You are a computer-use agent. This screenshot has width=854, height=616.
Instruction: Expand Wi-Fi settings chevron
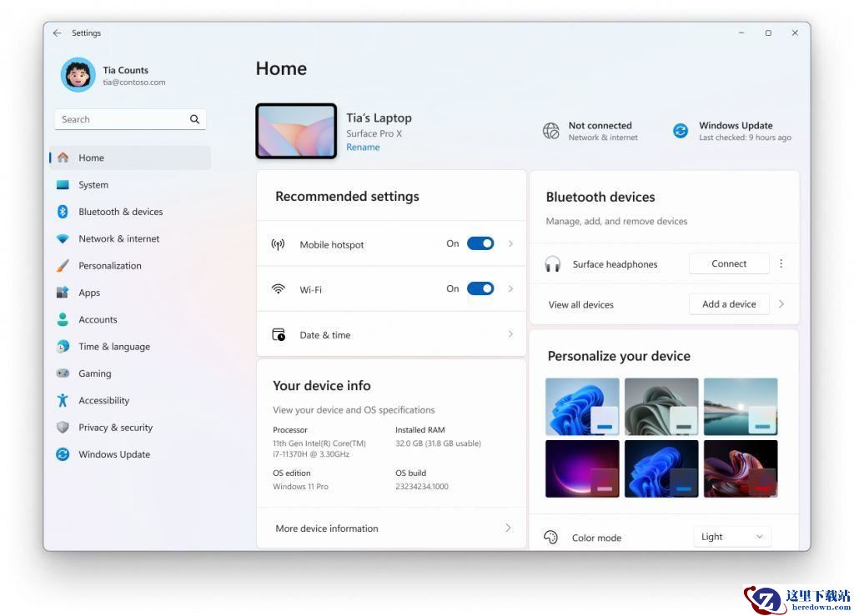coord(510,288)
